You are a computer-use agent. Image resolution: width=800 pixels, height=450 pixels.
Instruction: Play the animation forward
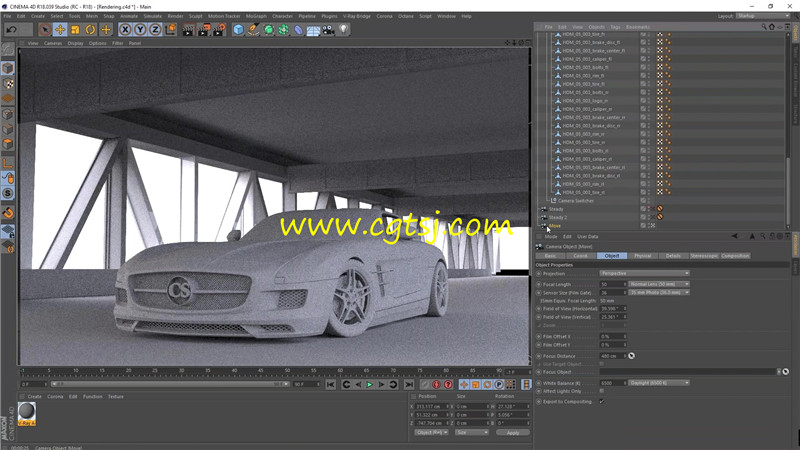point(370,385)
